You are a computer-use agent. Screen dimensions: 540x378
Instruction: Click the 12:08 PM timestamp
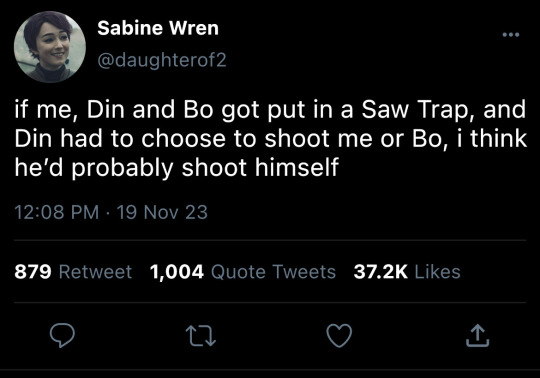coord(56,212)
